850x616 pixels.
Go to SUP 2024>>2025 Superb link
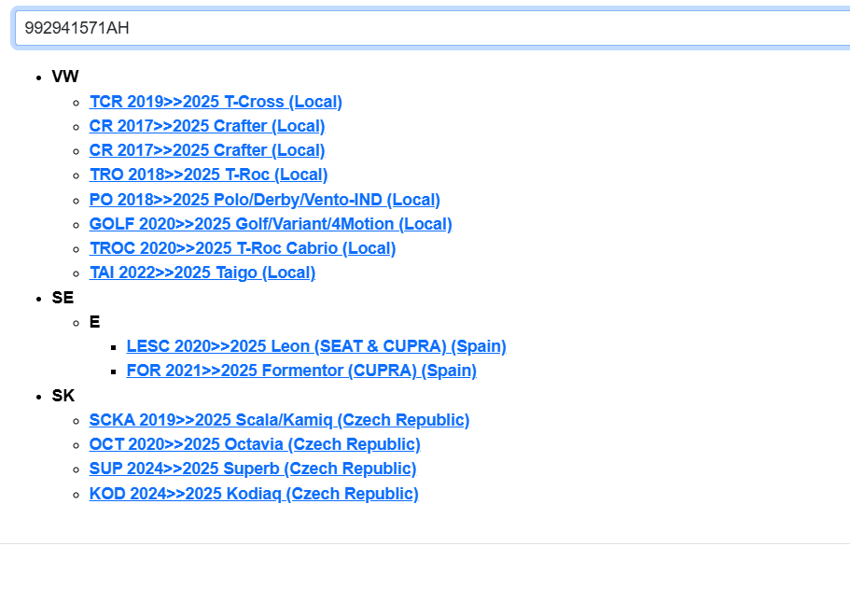253,469
